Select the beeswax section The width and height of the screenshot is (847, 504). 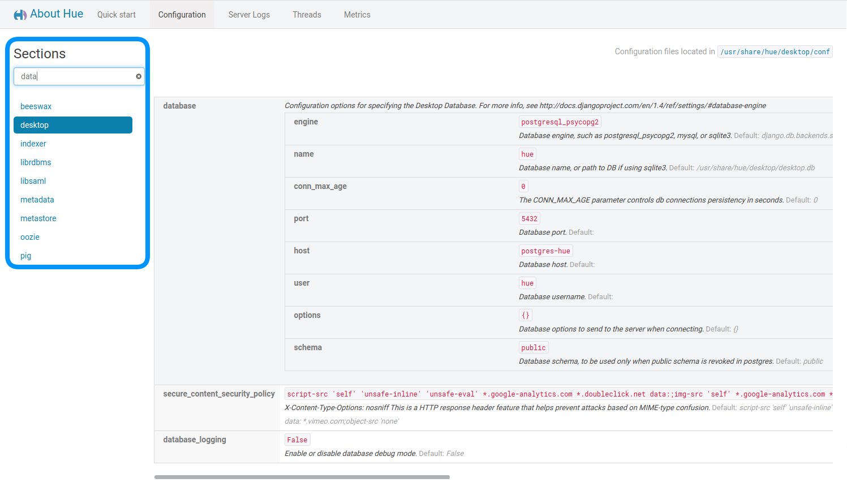click(36, 106)
